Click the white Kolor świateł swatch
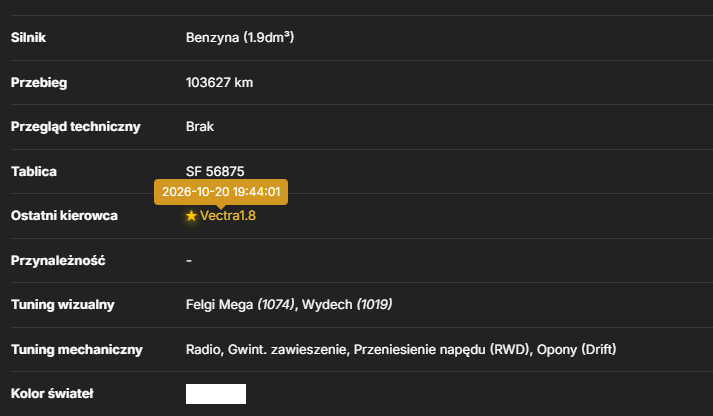This screenshot has width=713, height=416. [x=216, y=394]
